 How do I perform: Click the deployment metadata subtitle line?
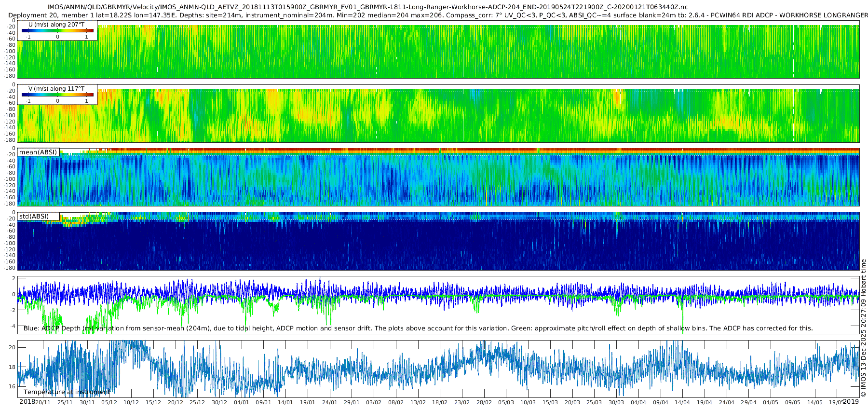[438, 15]
